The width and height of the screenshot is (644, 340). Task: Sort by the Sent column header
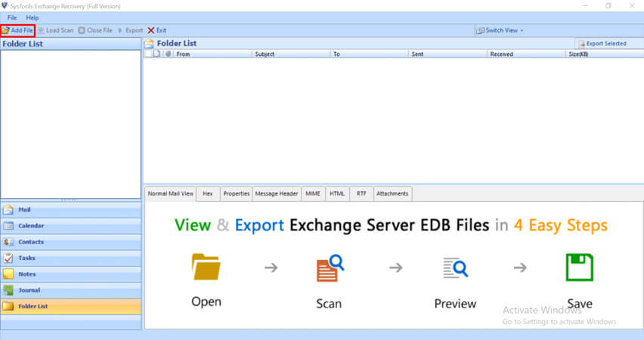[447, 54]
